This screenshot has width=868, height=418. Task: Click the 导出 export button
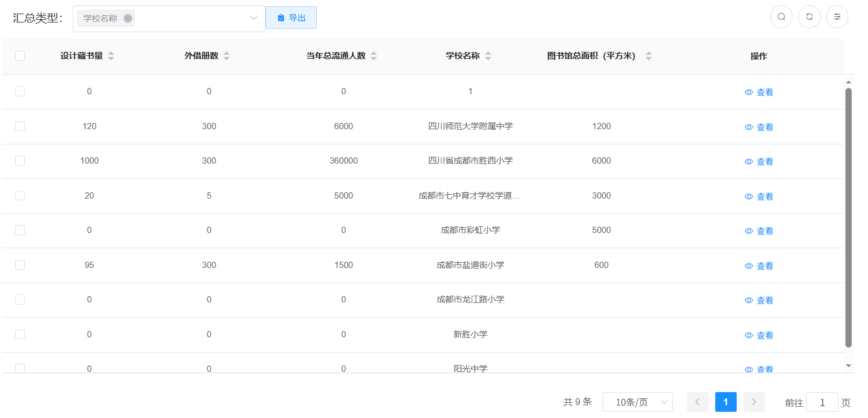[x=291, y=18]
